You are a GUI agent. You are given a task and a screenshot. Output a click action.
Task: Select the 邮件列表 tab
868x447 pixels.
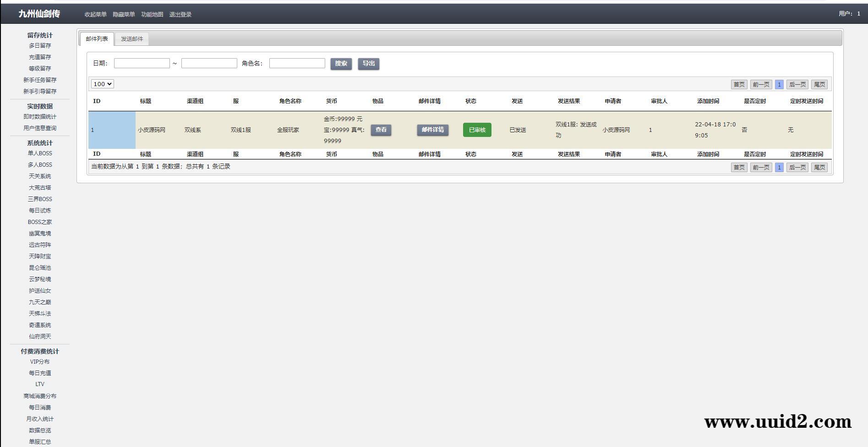(x=97, y=39)
